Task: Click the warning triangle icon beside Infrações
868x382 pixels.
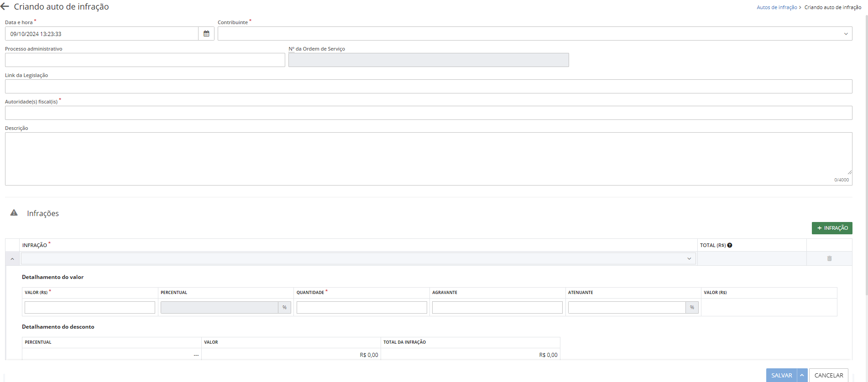Action: point(14,213)
